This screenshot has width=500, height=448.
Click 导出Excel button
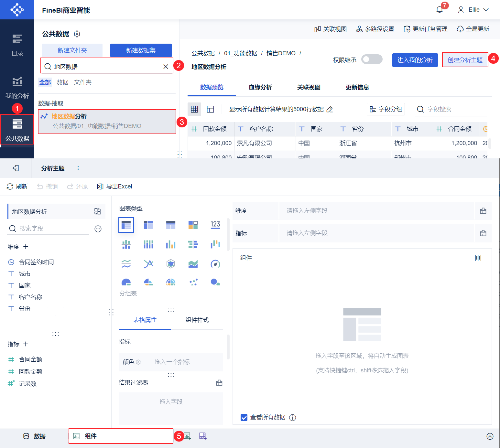pyautogui.click(x=114, y=187)
